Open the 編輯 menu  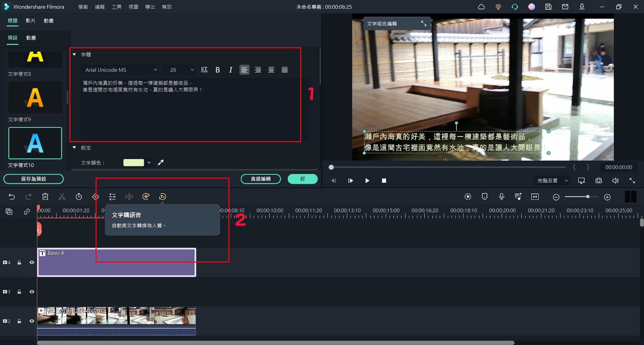pos(100,7)
